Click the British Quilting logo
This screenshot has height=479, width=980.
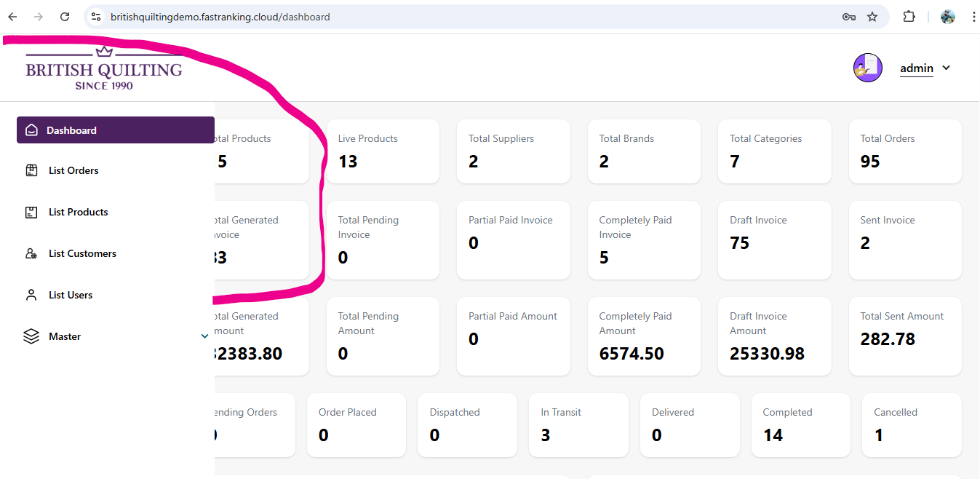[104, 70]
